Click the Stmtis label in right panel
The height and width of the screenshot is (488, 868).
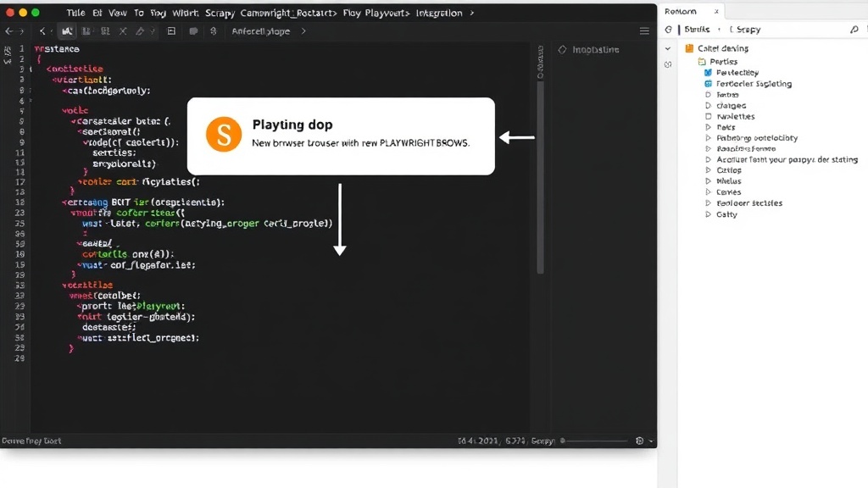tap(697, 30)
